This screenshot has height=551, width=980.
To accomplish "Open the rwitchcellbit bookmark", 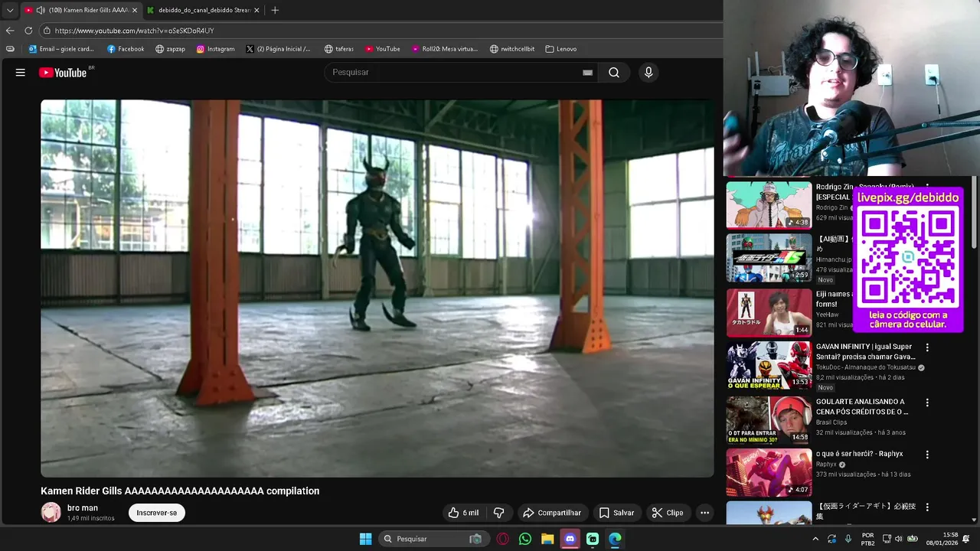I will click(x=512, y=49).
